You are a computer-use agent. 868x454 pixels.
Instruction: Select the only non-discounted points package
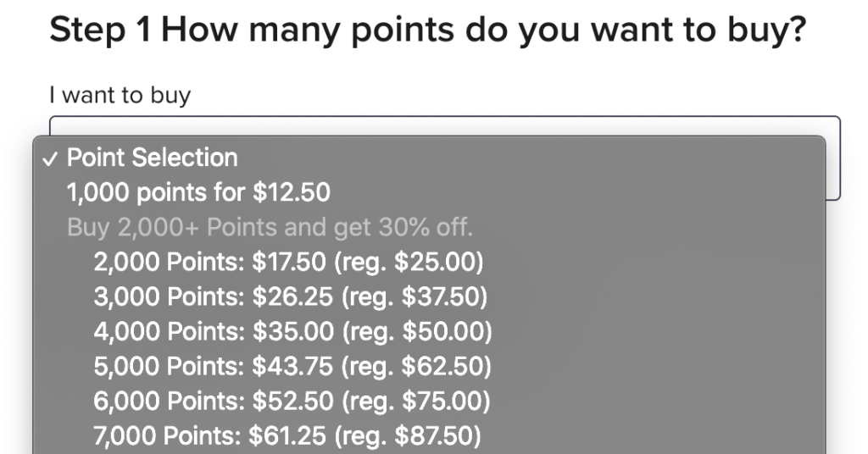tap(198, 193)
